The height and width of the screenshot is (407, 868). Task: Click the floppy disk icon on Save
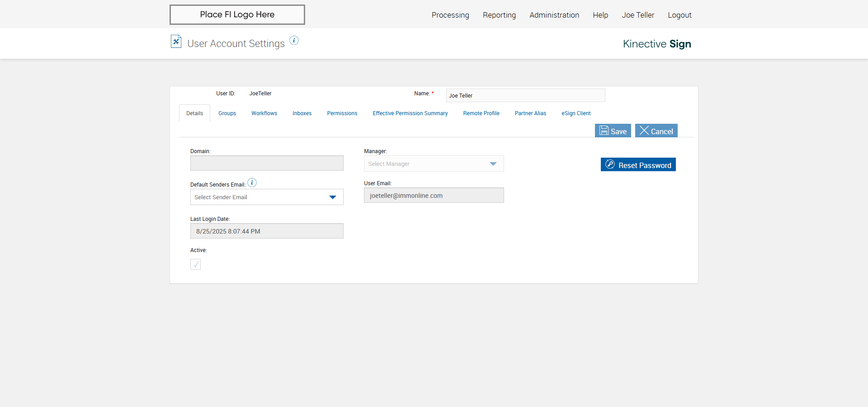tap(604, 131)
